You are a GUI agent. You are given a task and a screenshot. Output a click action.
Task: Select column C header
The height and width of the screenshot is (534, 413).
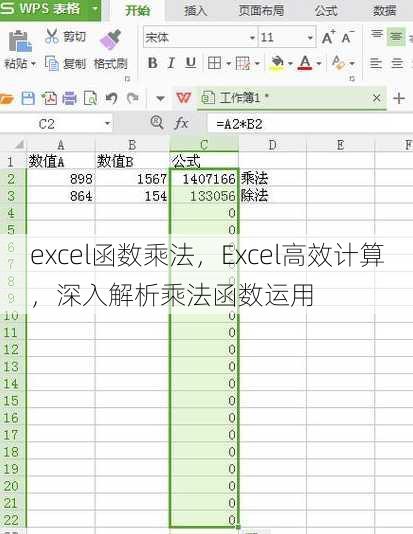pyautogui.click(x=204, y=145)
